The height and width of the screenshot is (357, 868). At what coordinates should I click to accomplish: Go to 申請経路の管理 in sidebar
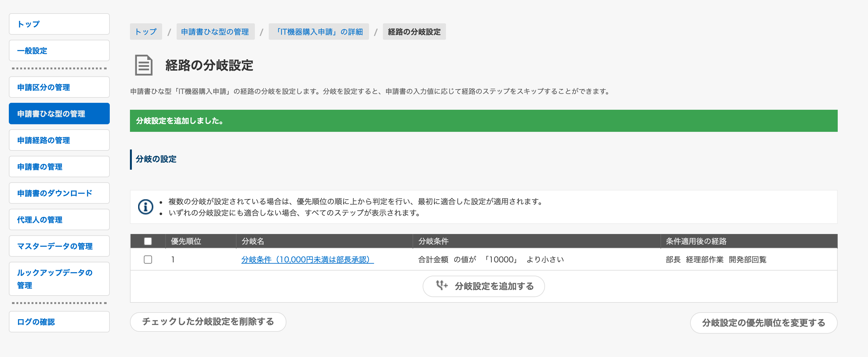click(x=59, y=140)
